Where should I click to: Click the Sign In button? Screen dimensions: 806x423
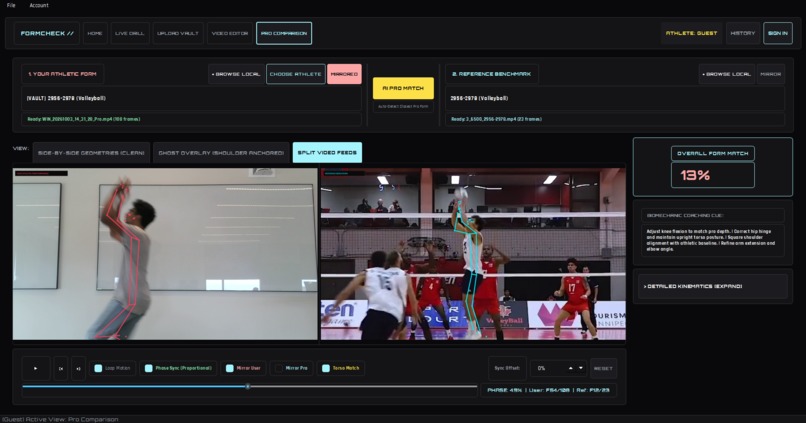tap(778, 33)
